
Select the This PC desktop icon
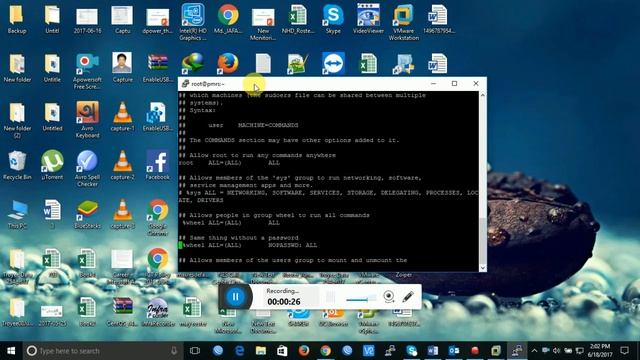tap(17, 214)
